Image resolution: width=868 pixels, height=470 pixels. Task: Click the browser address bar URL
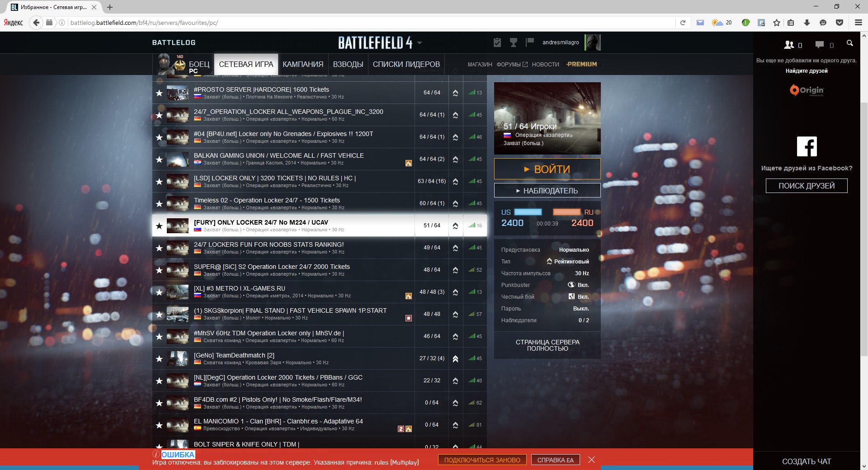pyautogui.click(x=144, y=23)
